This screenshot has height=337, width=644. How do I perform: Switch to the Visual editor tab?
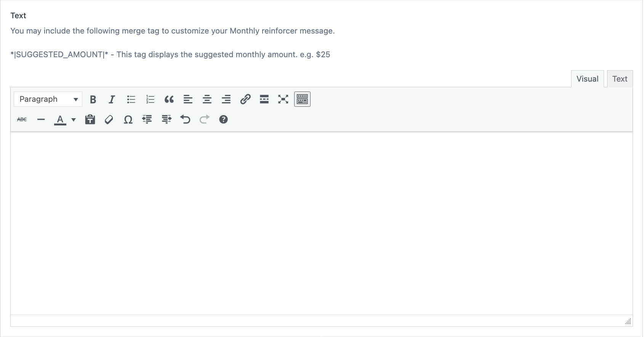(x=587, y=79)
